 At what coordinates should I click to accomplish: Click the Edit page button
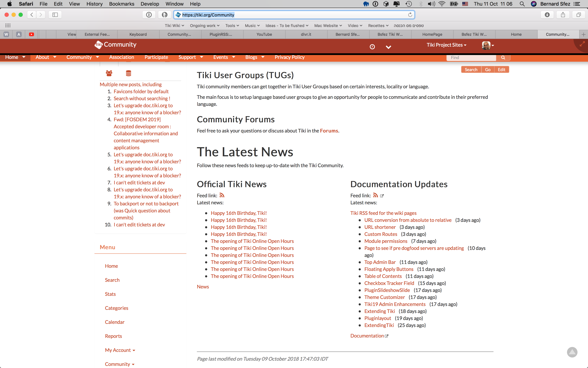tap(502, 70)
